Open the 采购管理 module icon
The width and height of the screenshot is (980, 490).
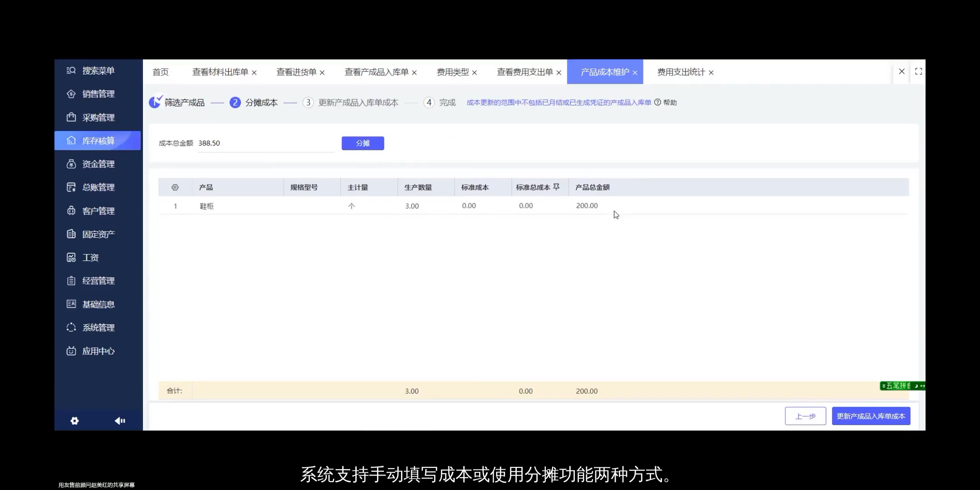[71, 117]
